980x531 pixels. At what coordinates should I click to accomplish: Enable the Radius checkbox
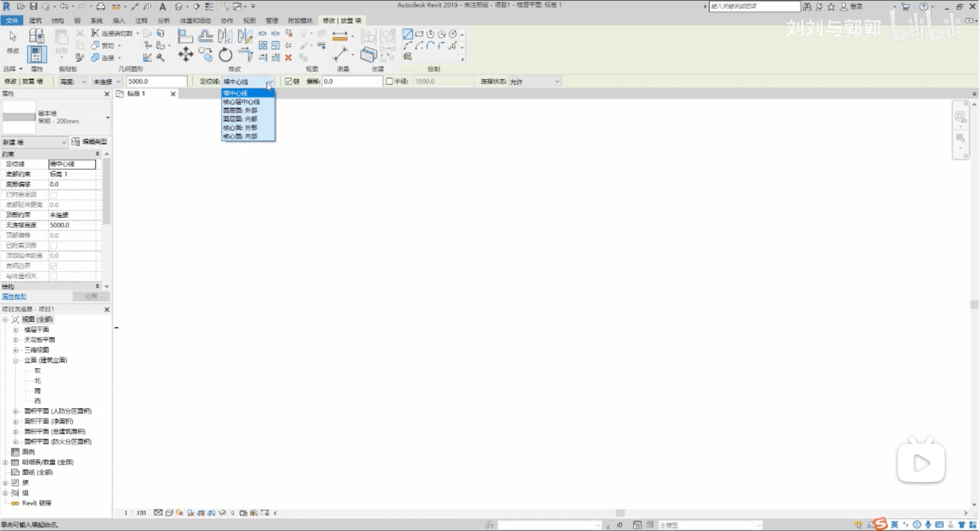click(389, 82)
